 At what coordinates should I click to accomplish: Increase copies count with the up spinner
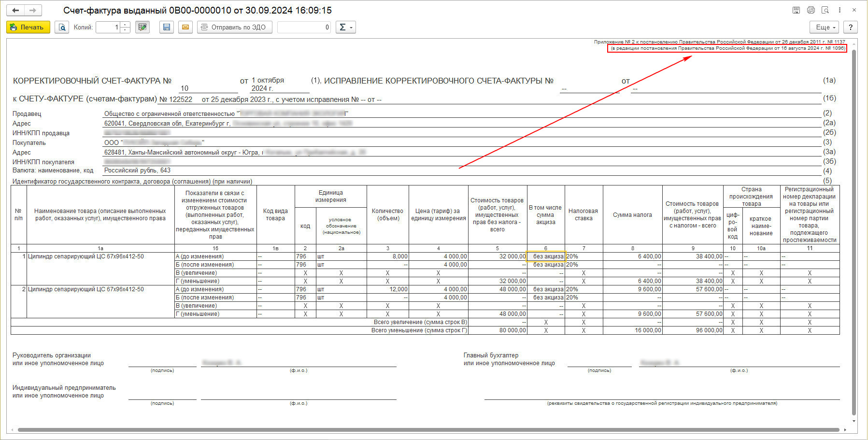click(x=125, y=25)
